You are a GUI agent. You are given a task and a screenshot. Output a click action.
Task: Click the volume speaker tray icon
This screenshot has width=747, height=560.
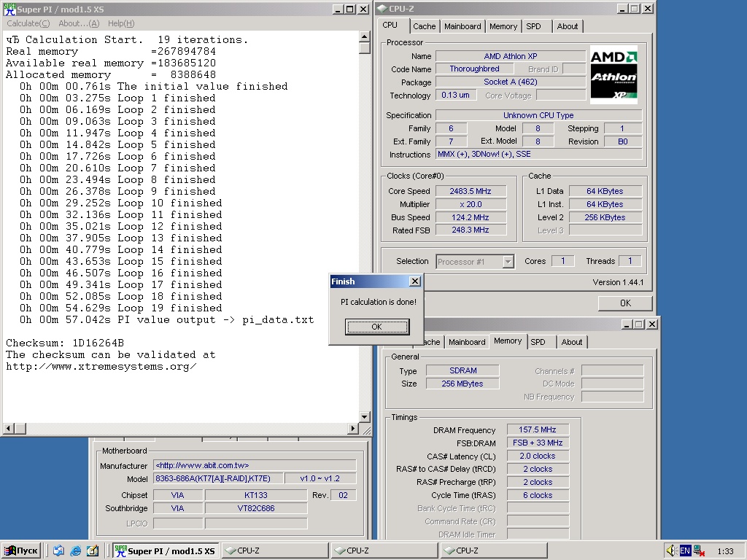(x=671, y=551)
